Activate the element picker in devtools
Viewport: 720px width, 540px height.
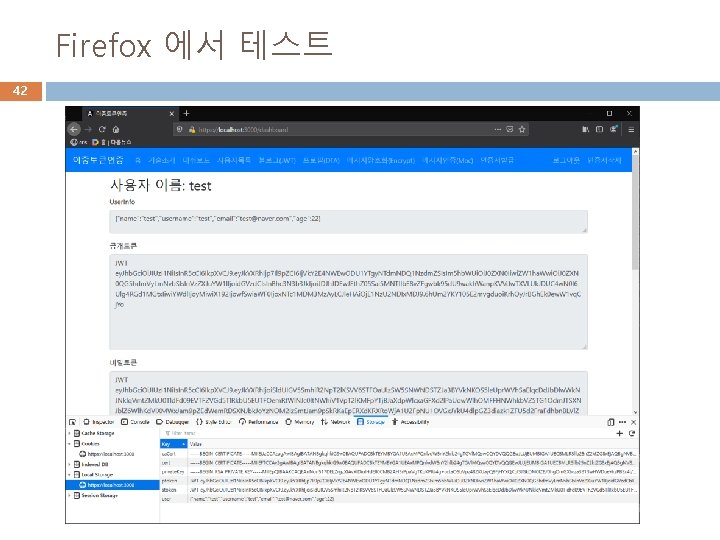click(x=73, y=422)
